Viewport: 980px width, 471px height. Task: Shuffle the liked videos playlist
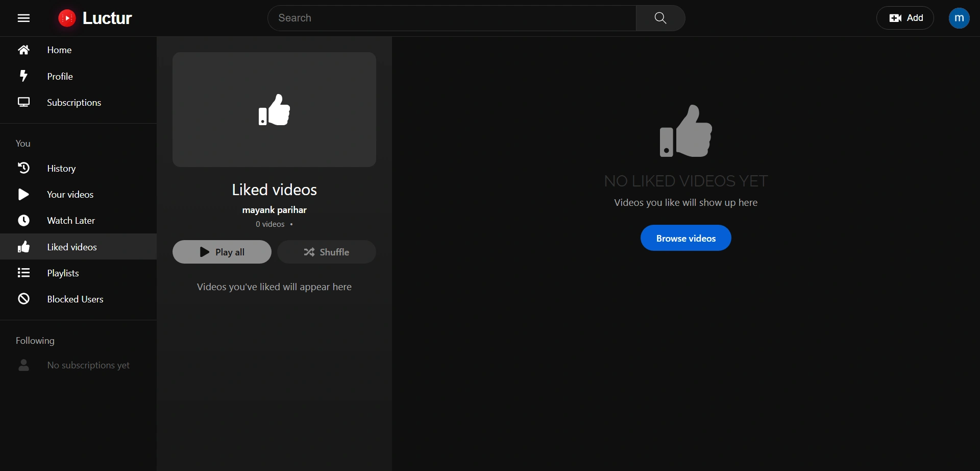[327, 252]
